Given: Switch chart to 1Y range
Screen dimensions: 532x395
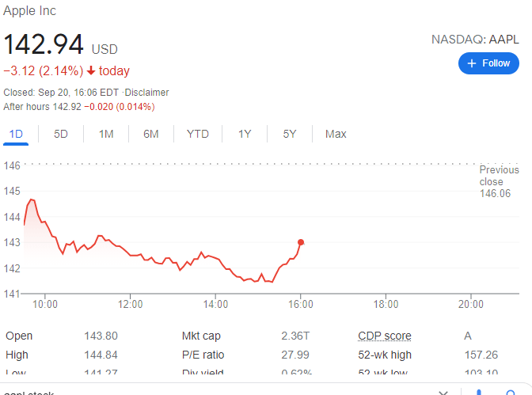Looking at the screenshot, I should (245, 134).
